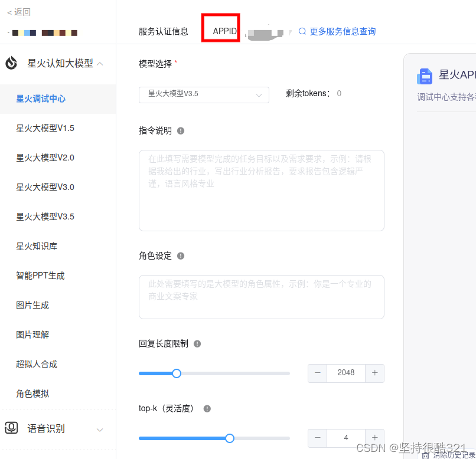The height and width of the screenshot is (459, 476).
Task: Open 图片生成 in sidebar
Action: click(32, 305)
